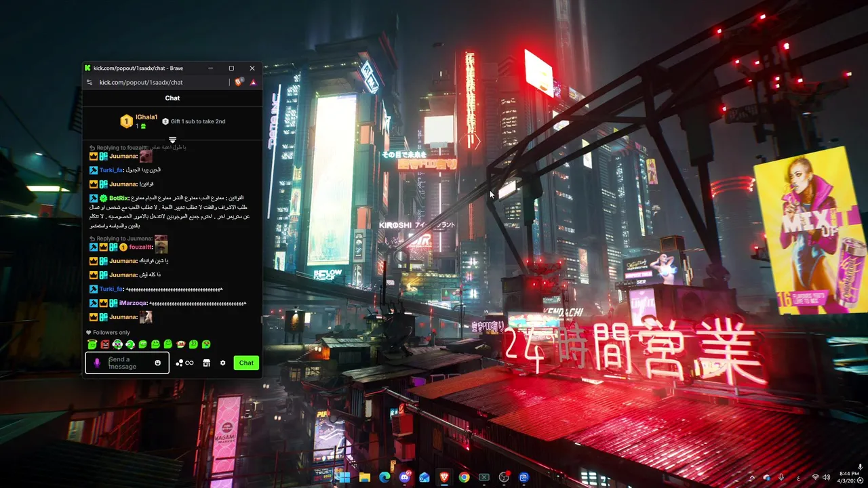Viewport: 868px width, 488px height.
Task: Click Turki_fa above iMarzoqa's message
Action: pos(111,289)
